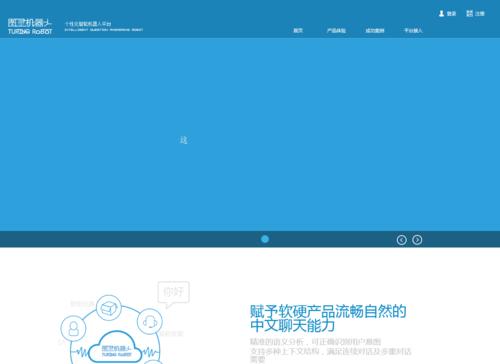Open the 登录 login link
This screenshot has width=500, height=364.
(451, 14)
